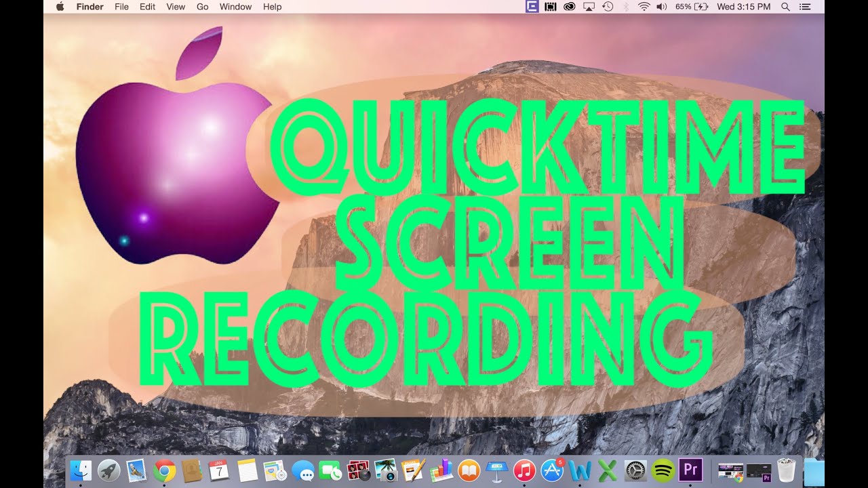Open Creative Cloud menu bar icon
The height and width of the screenshot is (488, 868).
(x=570, y=7)
